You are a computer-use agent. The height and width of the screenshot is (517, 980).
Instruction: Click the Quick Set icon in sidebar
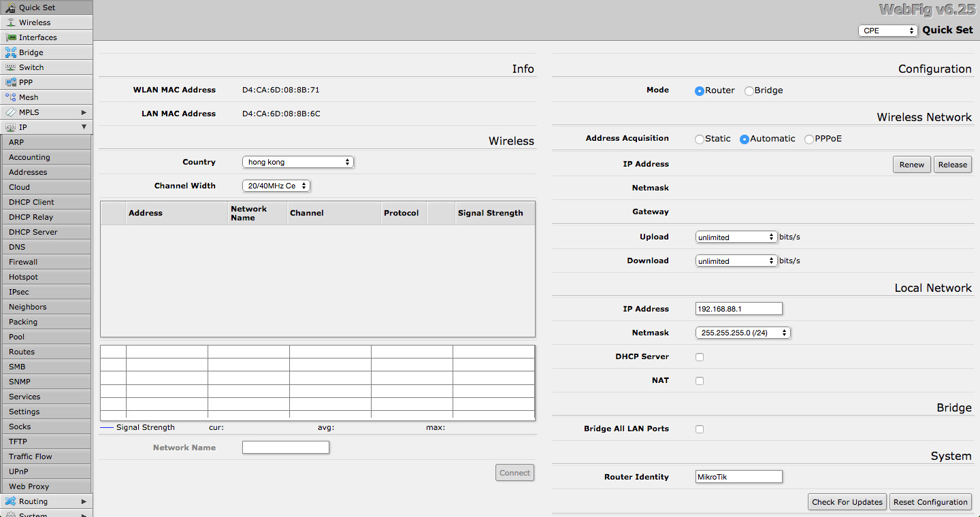10,7
